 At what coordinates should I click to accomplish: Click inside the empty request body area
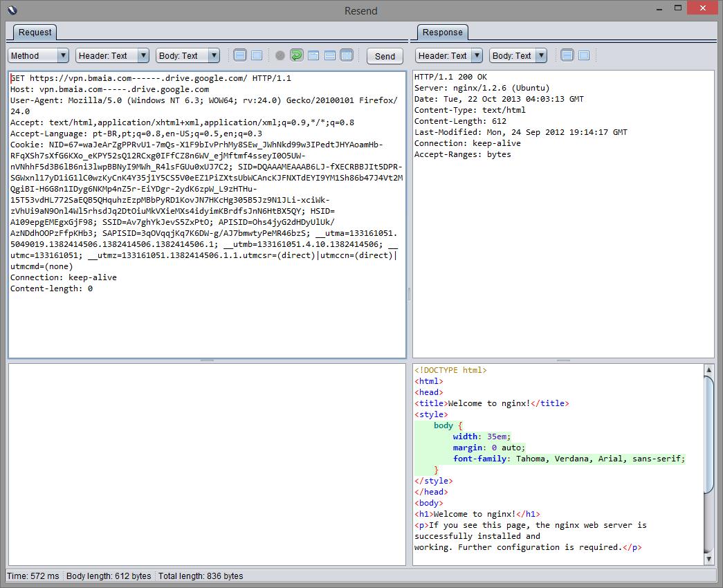pyautogui.click(x=206, y=463)
